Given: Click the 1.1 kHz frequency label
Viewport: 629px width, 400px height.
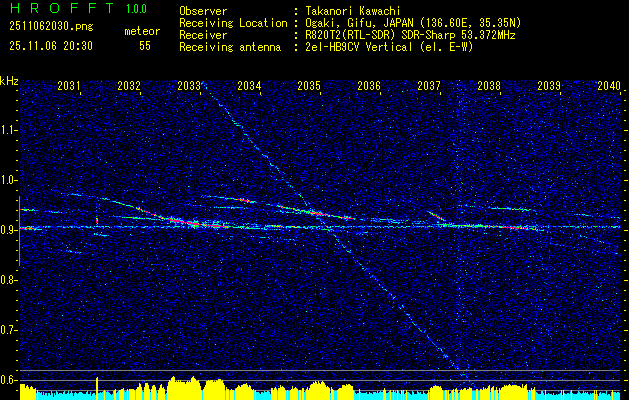Looking at the screenshot, I should pyautogui.click(x=8, y=130).
